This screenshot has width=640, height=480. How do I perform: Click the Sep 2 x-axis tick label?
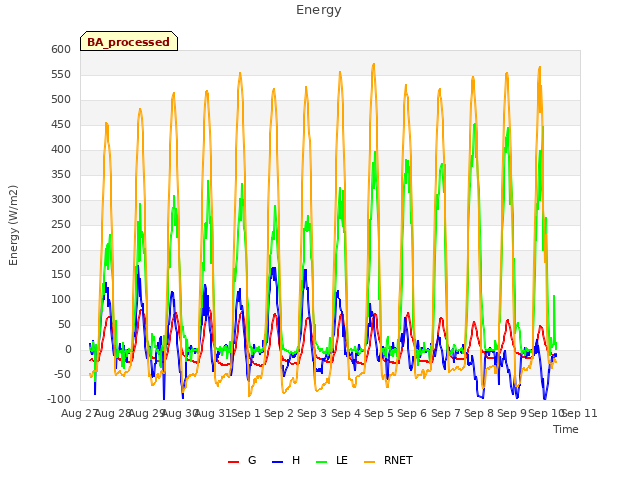[x=279, y=413]
